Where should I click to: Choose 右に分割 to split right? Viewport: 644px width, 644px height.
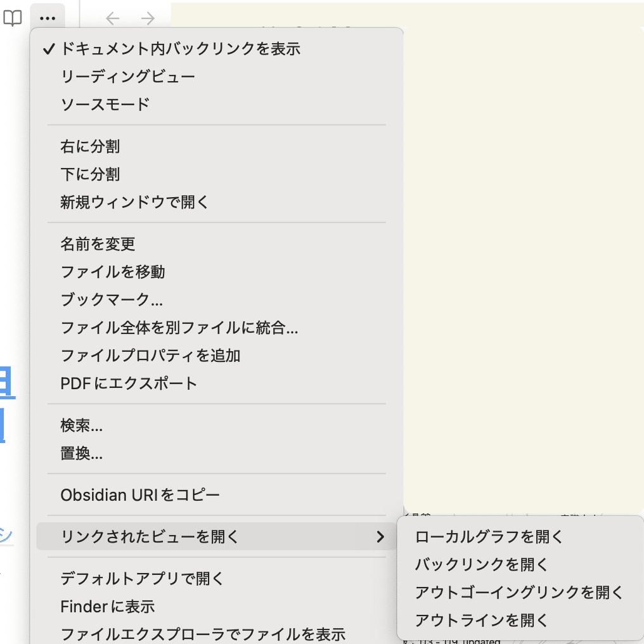point(90,146)
